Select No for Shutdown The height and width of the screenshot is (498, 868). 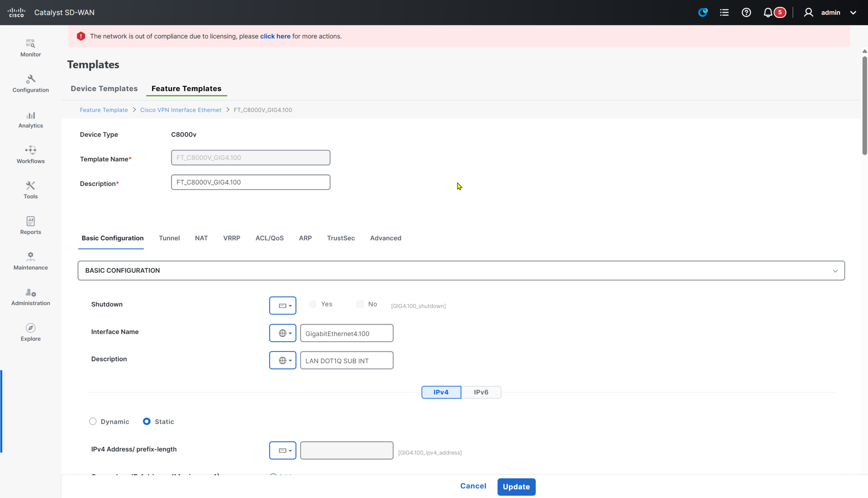pos(360,304)
